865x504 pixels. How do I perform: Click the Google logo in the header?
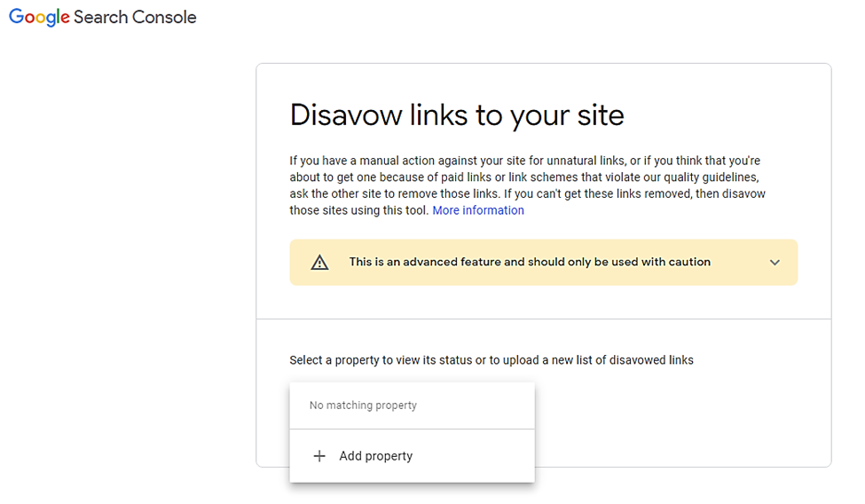39,17
